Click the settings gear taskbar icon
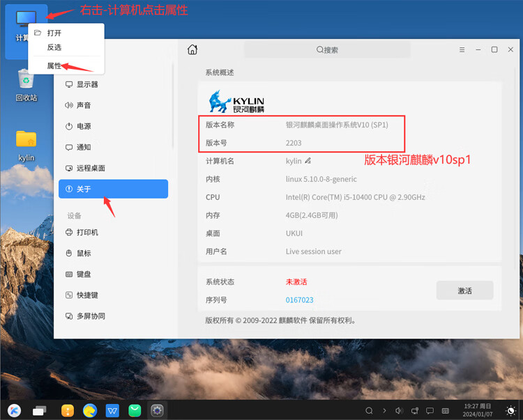 click(157, 411)
